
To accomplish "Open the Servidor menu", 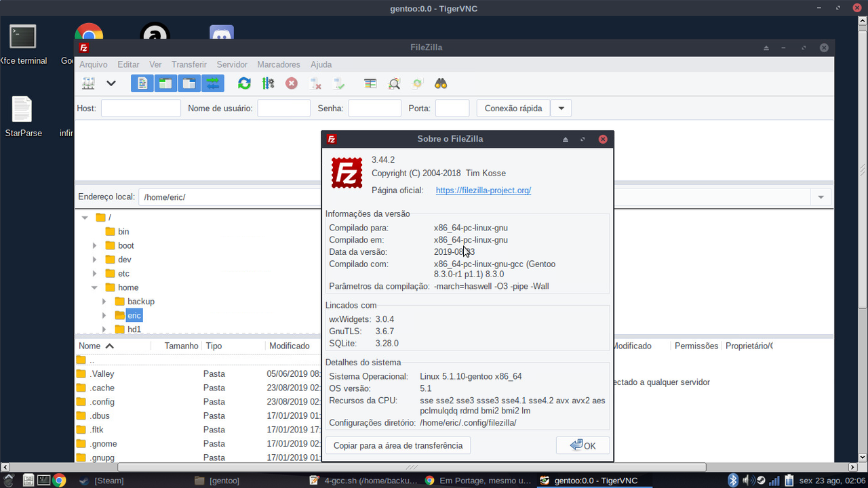I will pyautogui.click(x=232, y=64).
